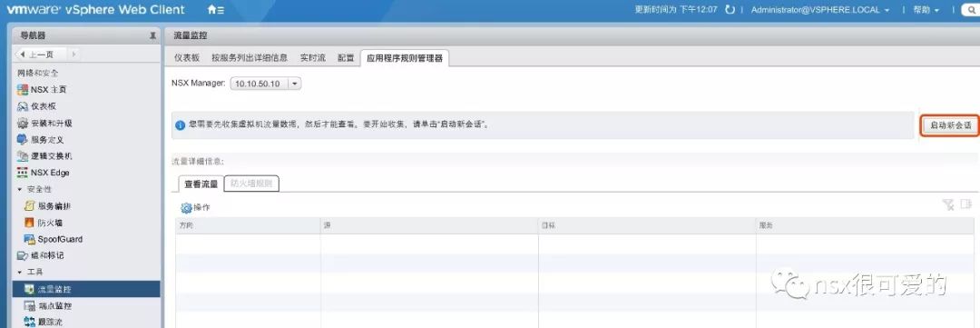Click the 服务编排 icon
This screenshot has height=328, width=980.
coord(29,206)
